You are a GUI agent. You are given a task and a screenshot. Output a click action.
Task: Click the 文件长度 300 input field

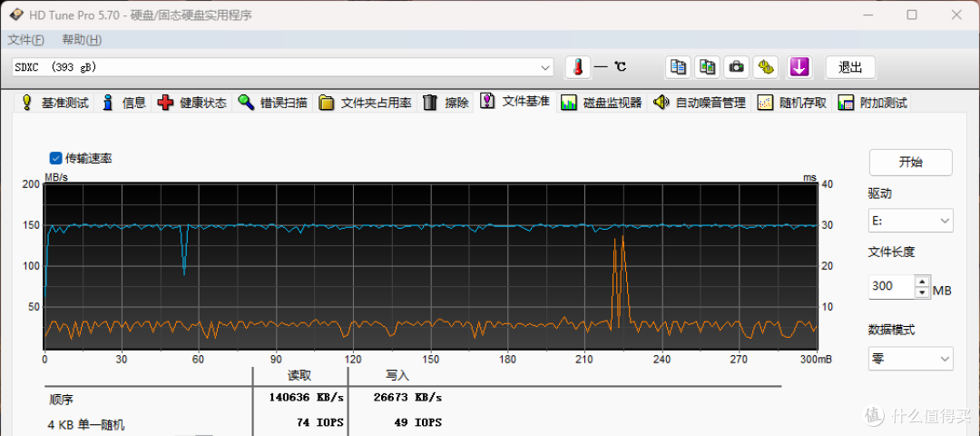pos(891,286)
